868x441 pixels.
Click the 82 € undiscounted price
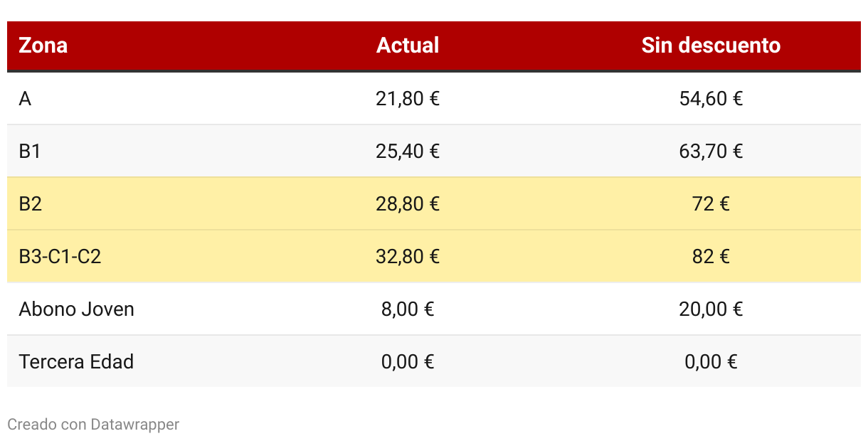711,257
